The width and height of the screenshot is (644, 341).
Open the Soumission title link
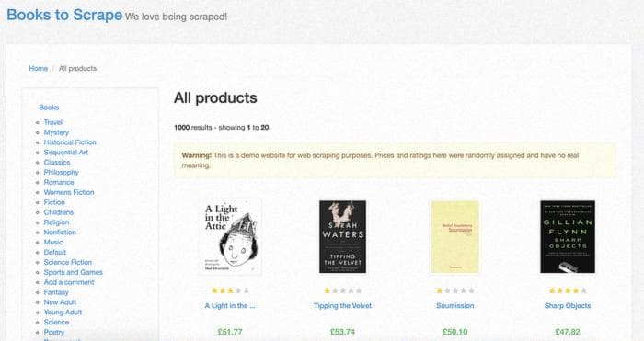coord(455,306)
